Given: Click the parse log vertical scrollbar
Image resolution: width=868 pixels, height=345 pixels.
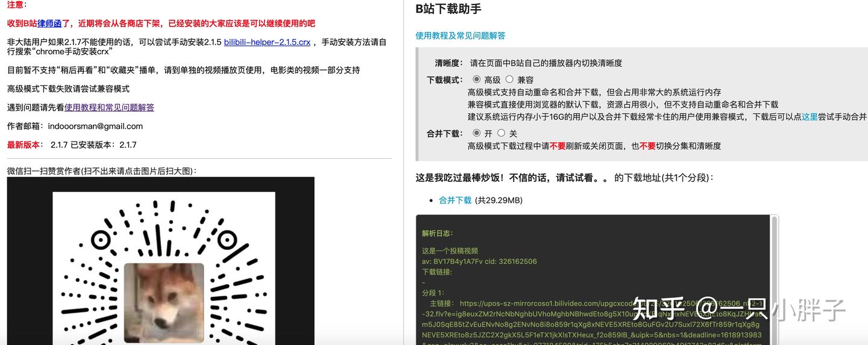Looking at the screenshot, I should (x=774, y=280).
